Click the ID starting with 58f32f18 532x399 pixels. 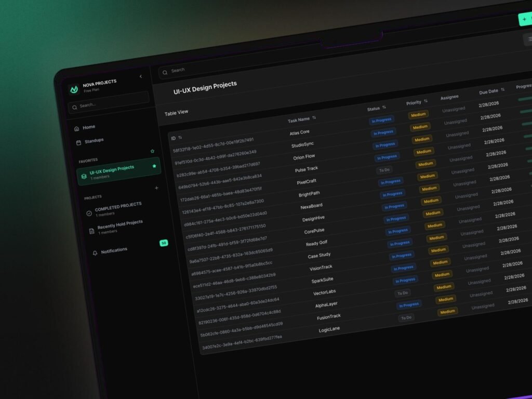pyautogui.click(x=214, y=145)
